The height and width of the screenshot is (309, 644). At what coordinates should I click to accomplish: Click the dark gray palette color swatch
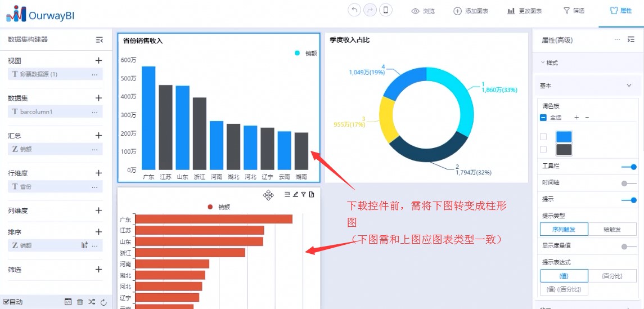564,150
